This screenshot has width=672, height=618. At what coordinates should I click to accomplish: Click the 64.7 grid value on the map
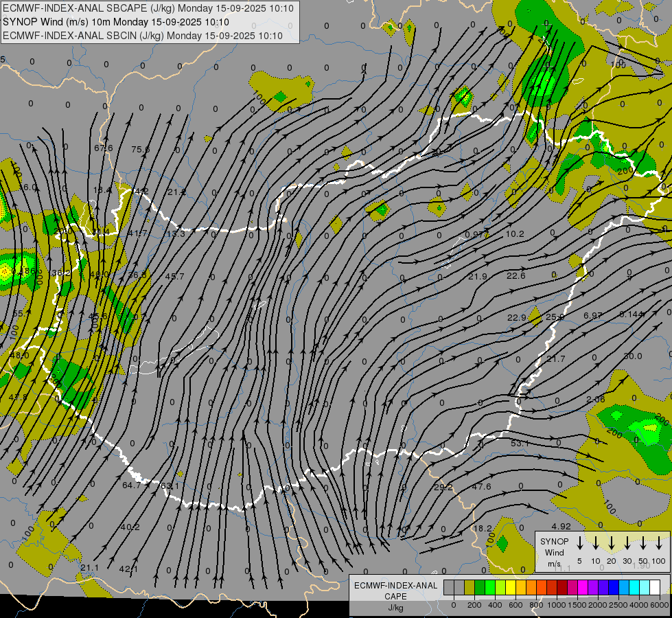[132, 485]
